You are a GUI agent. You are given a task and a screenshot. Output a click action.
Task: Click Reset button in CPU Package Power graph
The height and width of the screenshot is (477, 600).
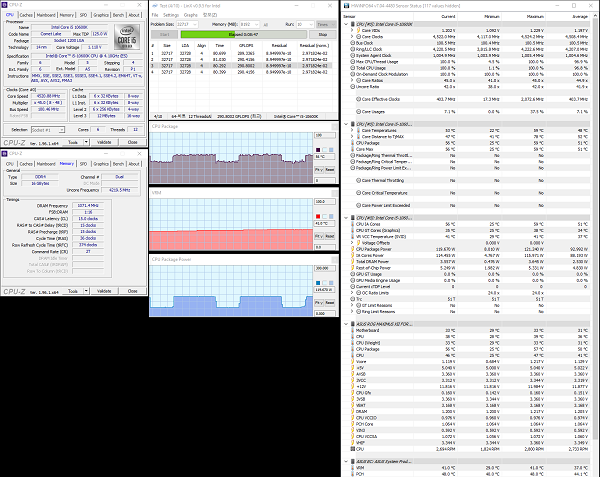[330, 303]
